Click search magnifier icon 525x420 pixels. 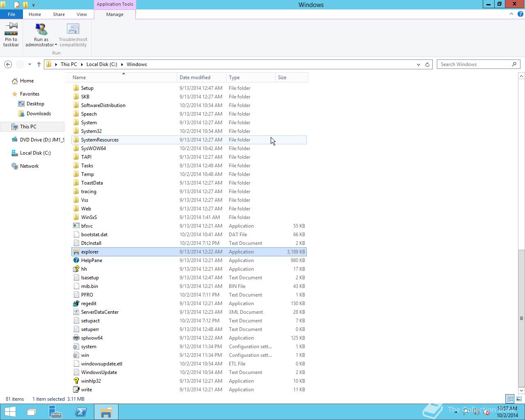coord(514,64)
